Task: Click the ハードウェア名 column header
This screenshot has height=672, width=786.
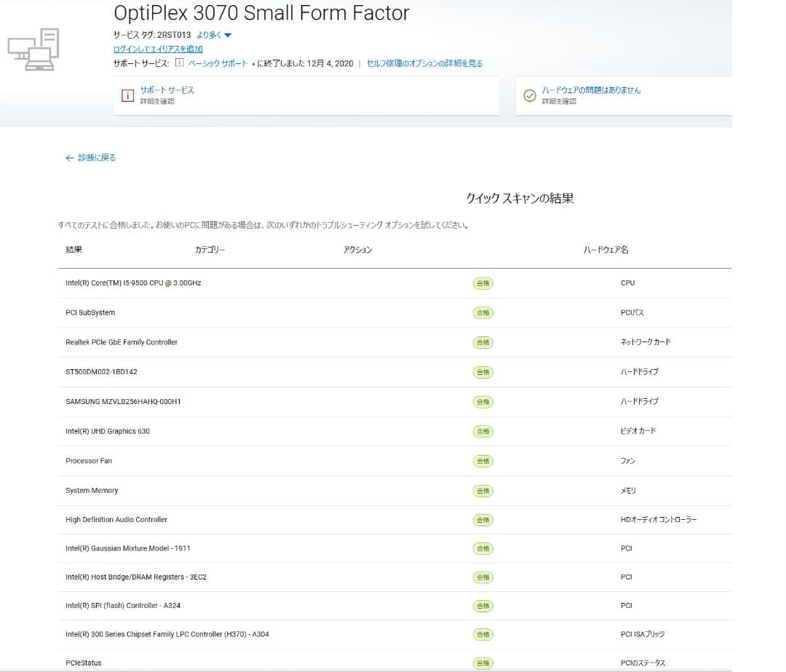Action: click(606, 250)
